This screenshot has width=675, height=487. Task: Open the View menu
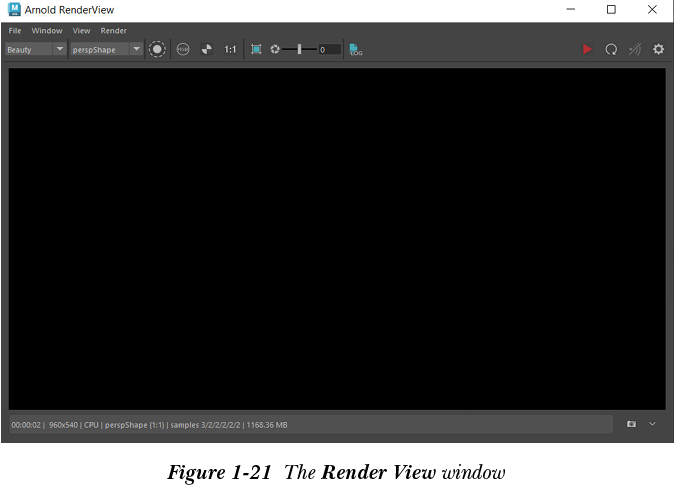click(81, 31)
